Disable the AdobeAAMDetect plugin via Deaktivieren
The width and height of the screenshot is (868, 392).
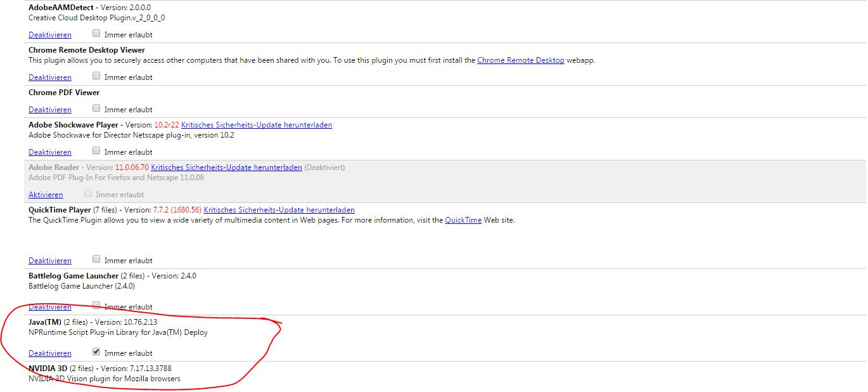[x=50, y=35]
